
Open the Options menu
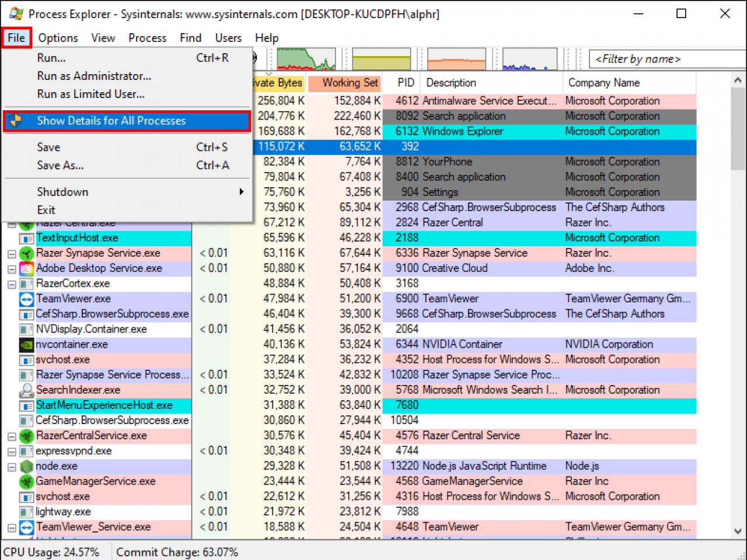58,38
